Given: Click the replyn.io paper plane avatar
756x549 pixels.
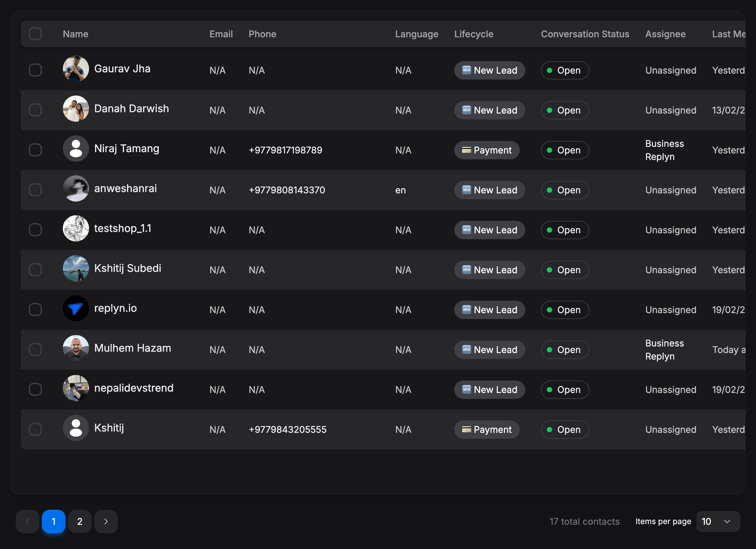Looking at the screenshot, I should (x=76, y=308).
